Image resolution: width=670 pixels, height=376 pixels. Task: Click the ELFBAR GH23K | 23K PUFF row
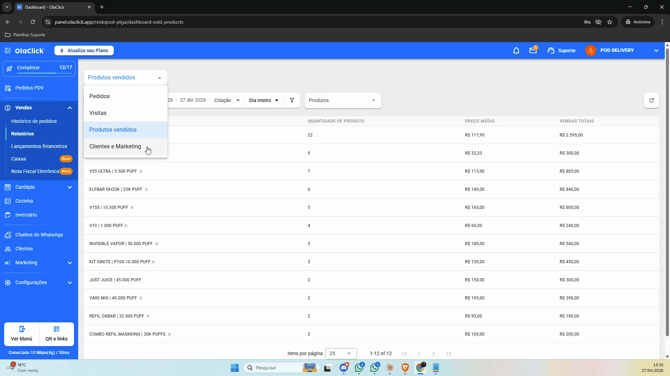click(371, 189)
